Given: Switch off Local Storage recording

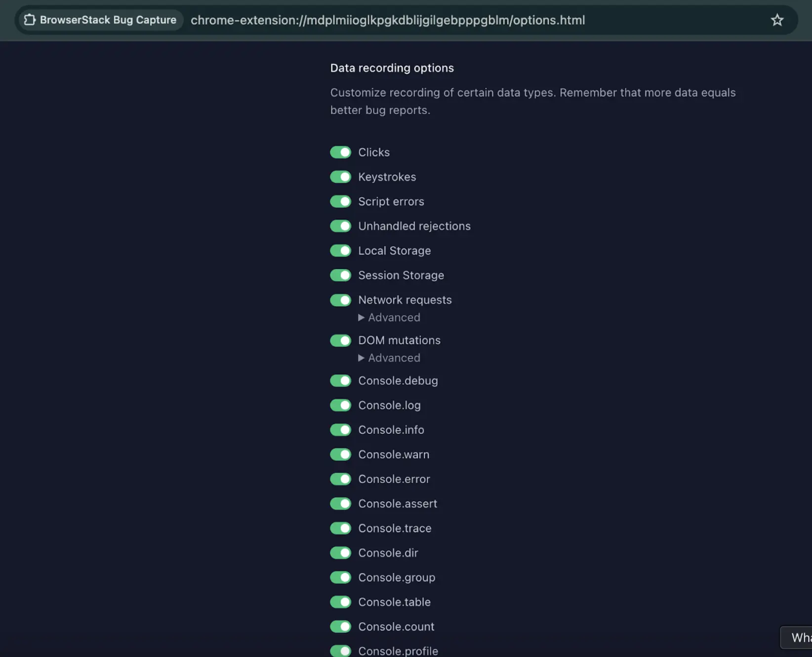Looking at the screenshot, I should [340, 251].
